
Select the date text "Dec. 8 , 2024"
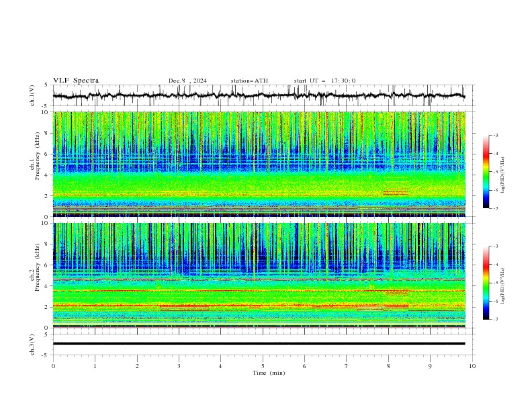point(187,81)
